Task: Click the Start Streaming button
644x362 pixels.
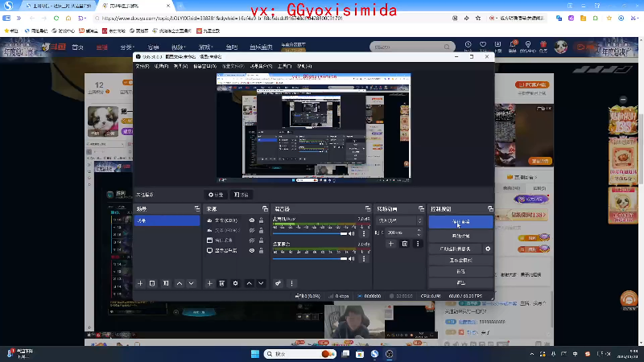Action: coord(460,222)
